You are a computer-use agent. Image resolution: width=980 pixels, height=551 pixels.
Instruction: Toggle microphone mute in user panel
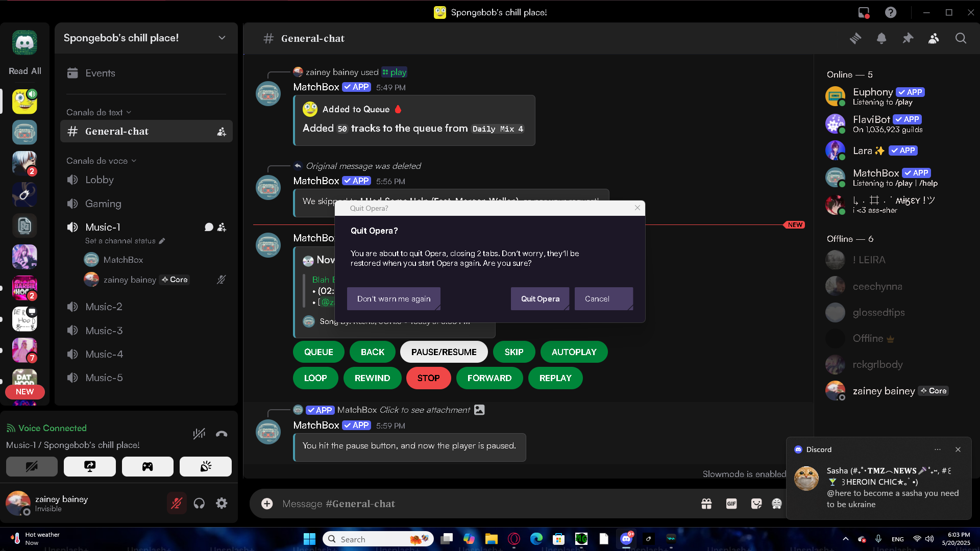pos(177,504)
